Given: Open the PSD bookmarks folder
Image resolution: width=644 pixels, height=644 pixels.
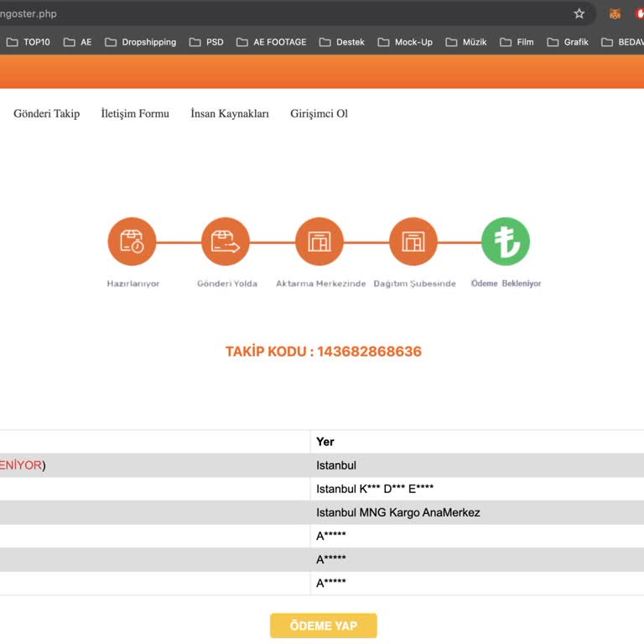Looking at the screenshot, I should (206, 42).
